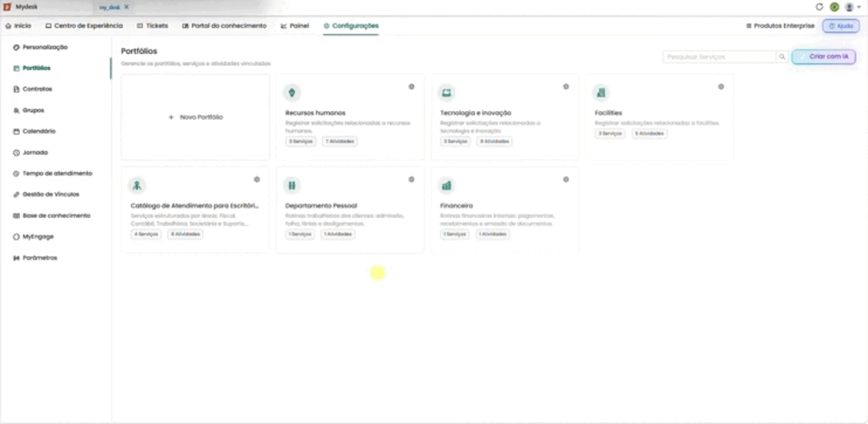
Task: Click the 4 Serviços badge on Catálogo card
Action: 146,235
